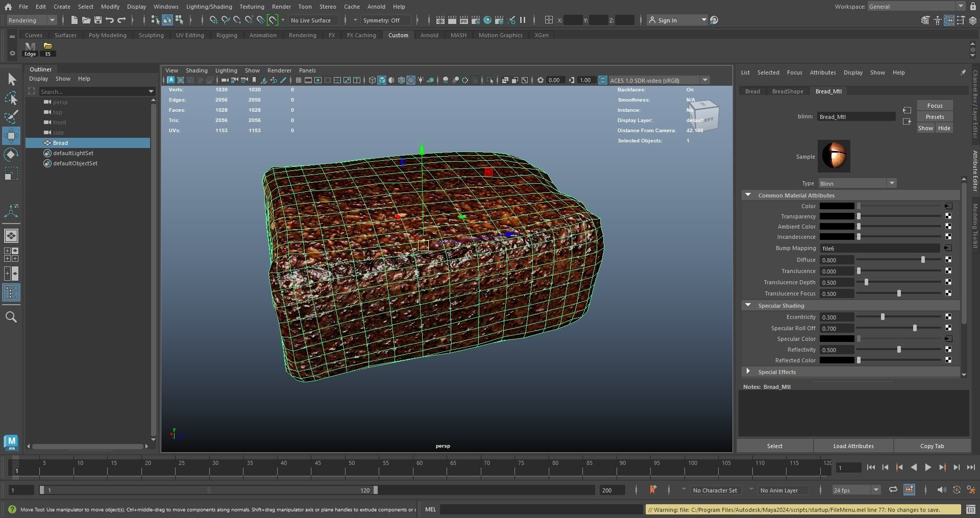Activate the Rotate tool in toolbox

(11, 155)
